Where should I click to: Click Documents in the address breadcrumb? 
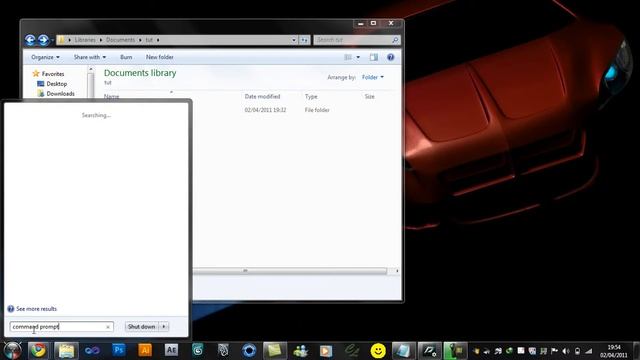point(120,40)
